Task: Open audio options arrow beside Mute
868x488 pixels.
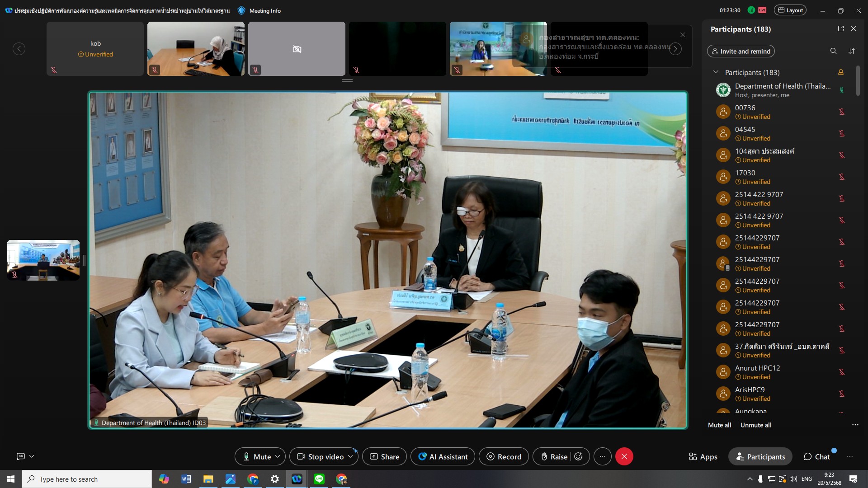Action: pyautogui.click(x=278, y=456)
